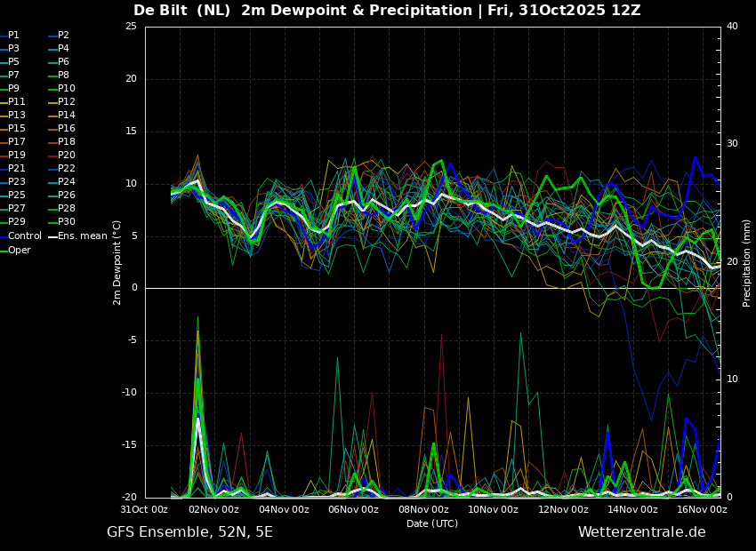Click the P7 legend entry
The width and height of the screenshot is (756, 551).
[10, 76]
